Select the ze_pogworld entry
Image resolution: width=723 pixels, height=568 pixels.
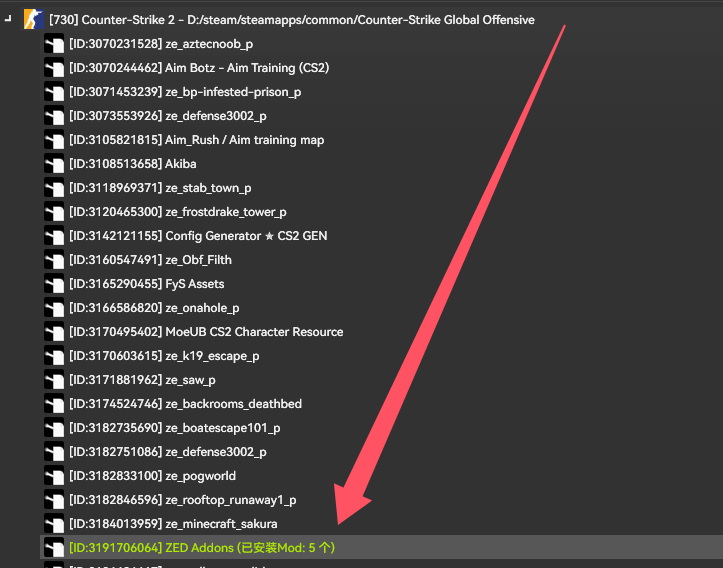pyautogui.click(x=153, y=475)
